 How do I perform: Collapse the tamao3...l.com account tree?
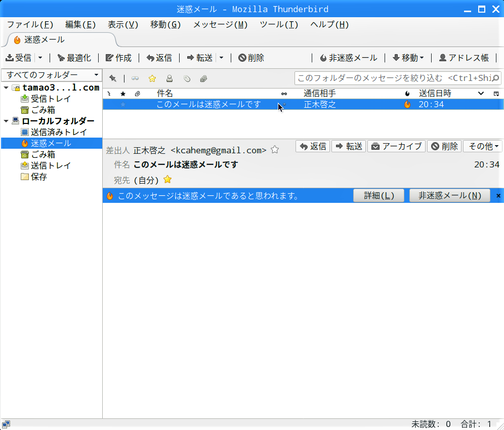coord(6,88)
